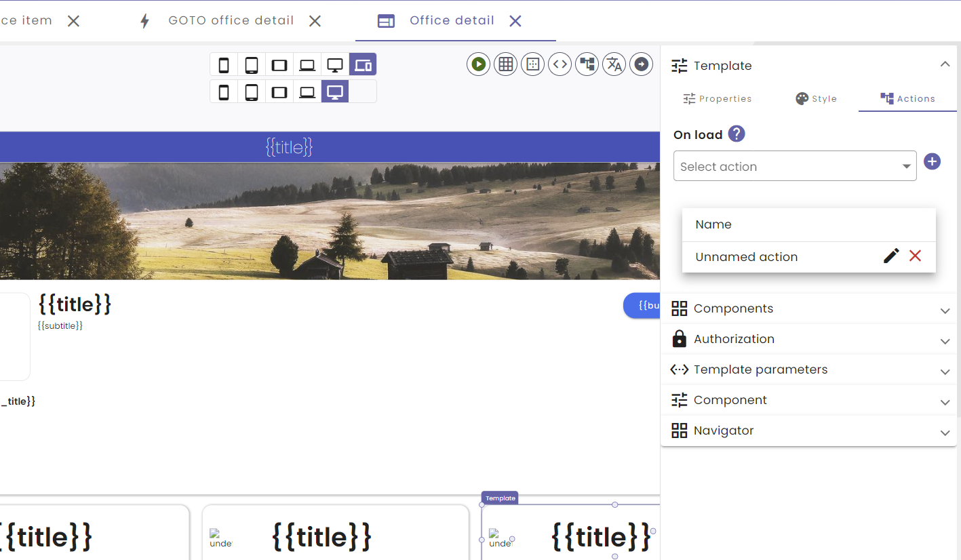Select laptop view in the bottom device row
The height and width of the screenshot is (560, 961).
307,92
